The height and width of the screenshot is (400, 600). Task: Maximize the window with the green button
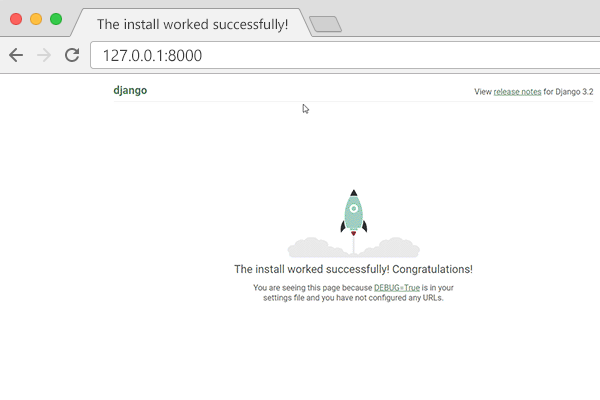click(x=55, y=19)
